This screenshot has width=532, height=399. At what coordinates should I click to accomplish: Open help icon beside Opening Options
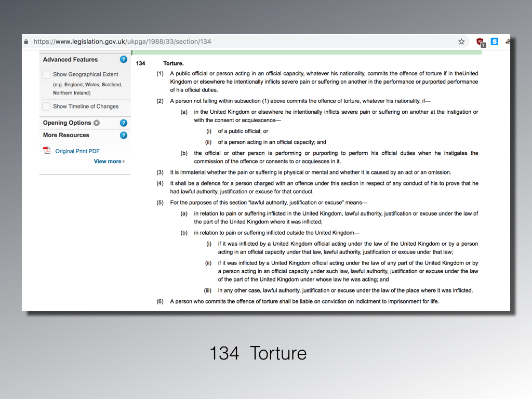click(124, 123)
